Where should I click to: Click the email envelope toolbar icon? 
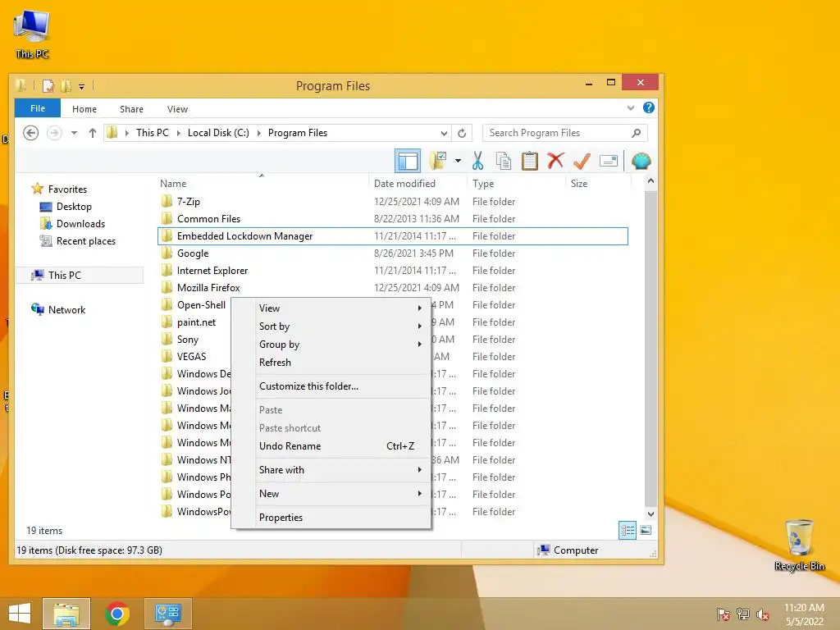pos(609,161)
